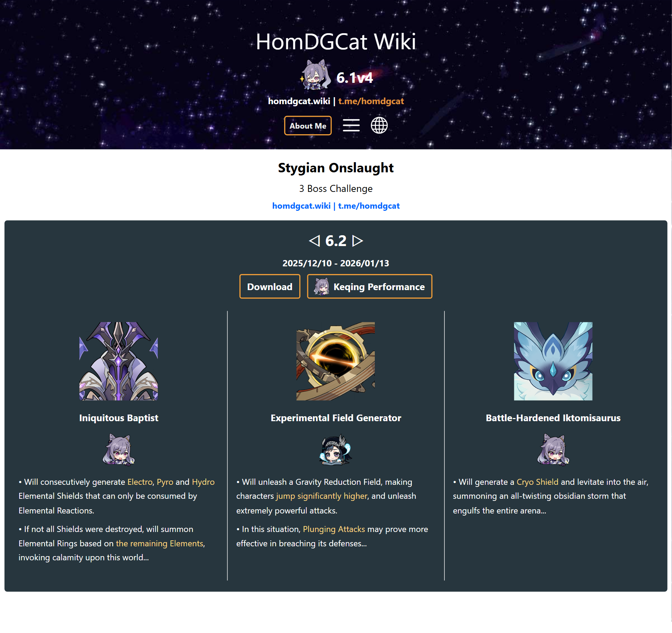Click the Battle-Hardened Iktomisaurus boss image
The height and width of the screenshot is (633, 672).
(553, 361)
